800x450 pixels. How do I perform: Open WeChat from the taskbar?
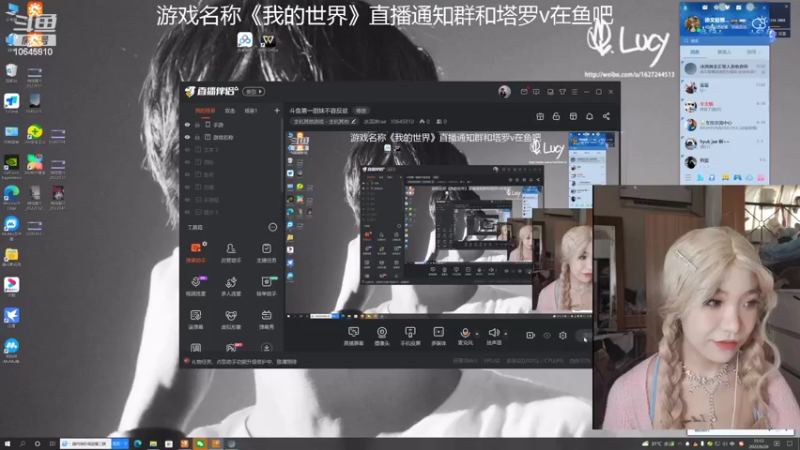(200, 444)
